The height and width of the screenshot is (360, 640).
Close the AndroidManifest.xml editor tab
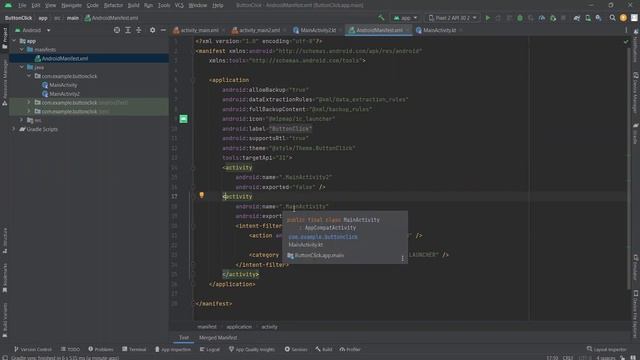(x=408, y=30)
